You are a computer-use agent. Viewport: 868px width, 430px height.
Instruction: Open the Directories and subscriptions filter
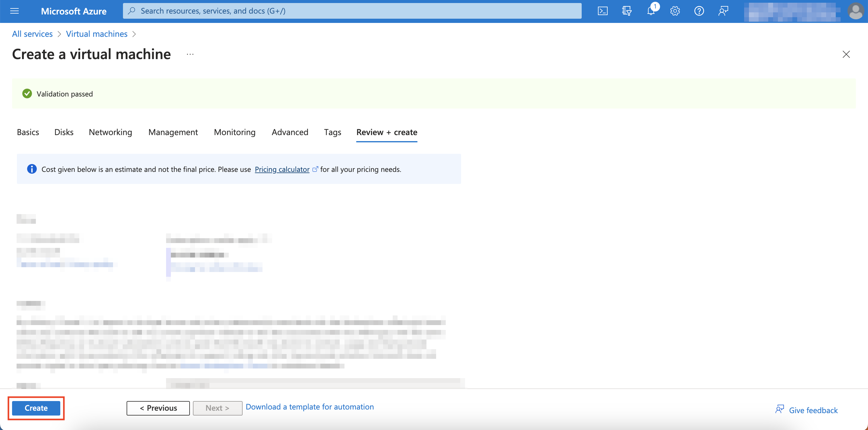click(627, 11)
